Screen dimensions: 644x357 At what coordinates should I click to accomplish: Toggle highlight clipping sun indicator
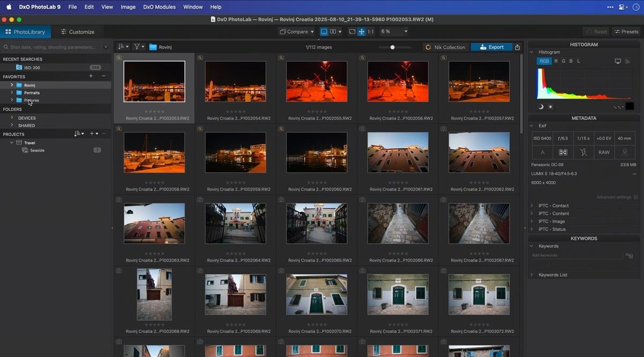[x=550, y=106]
